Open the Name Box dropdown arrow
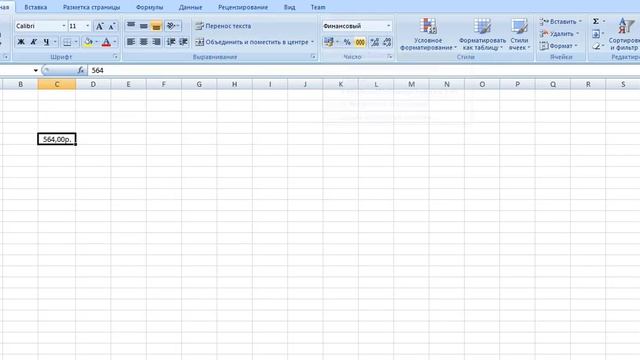The width and height of the screenshot is (640, 360). (x=36, y=71)
